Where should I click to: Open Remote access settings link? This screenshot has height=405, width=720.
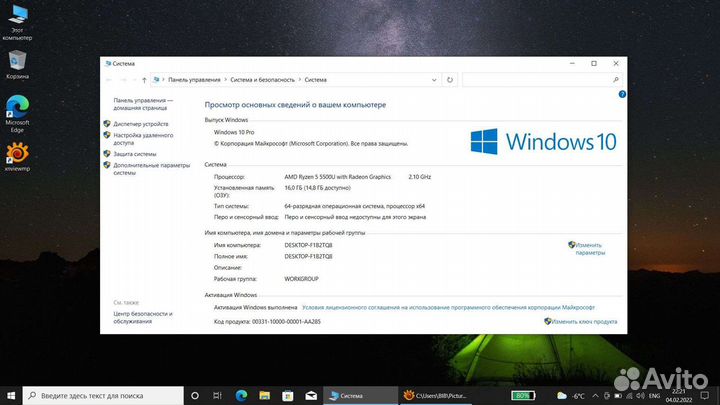click(143, 139)
